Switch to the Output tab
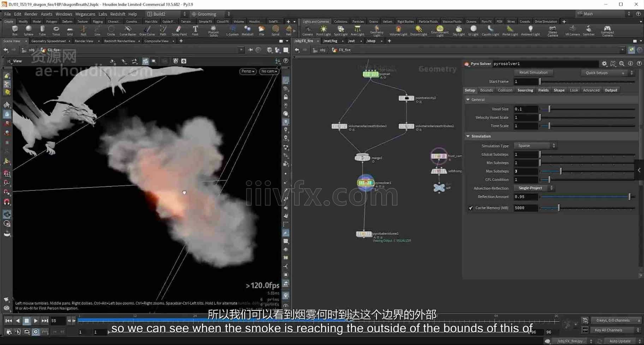Screen dimensions: 644x345 (611, 90)
